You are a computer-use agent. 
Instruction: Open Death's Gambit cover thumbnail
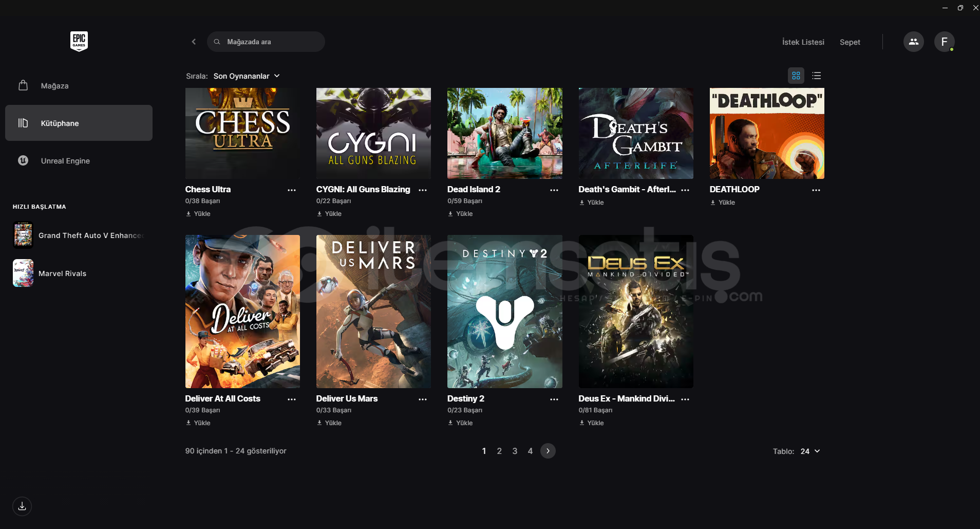coord(636,133)
